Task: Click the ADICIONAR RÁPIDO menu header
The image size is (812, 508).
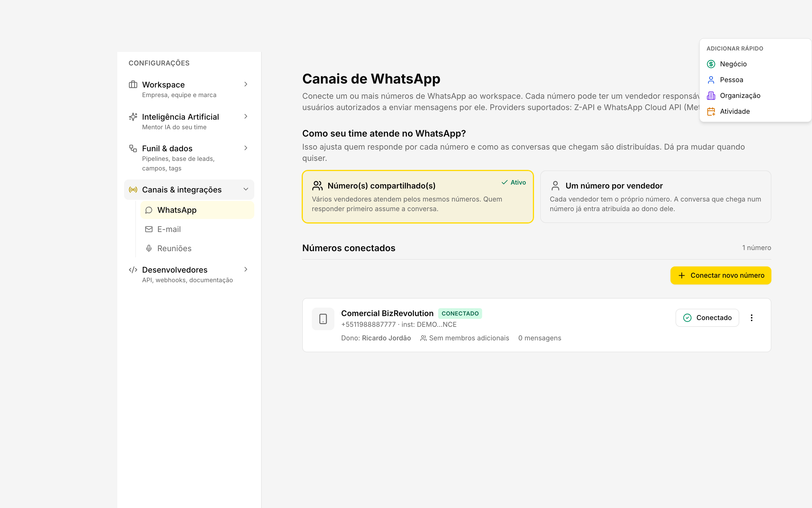Action: (x=734, y=48)
